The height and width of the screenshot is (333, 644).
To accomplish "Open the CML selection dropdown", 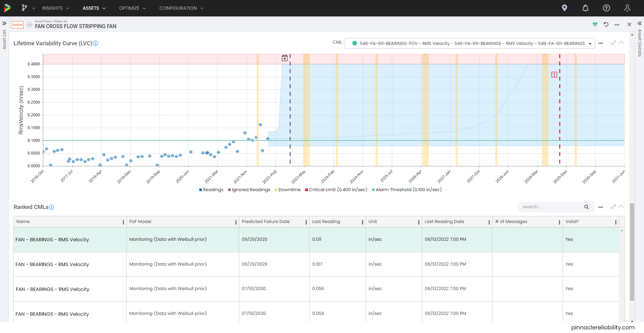I will click(590, 43).
